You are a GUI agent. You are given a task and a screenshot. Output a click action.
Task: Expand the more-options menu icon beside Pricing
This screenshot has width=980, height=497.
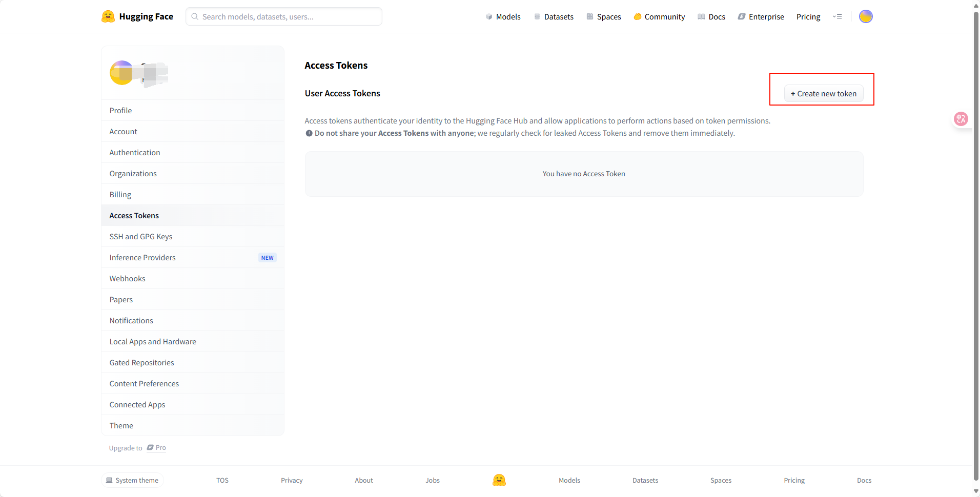pyautogui.click(x=837, y=16)
